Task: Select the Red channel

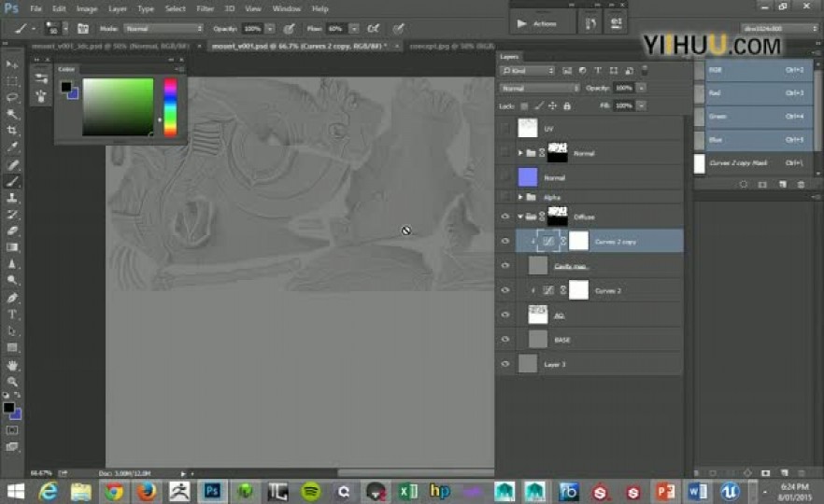Action: point(759,93)
